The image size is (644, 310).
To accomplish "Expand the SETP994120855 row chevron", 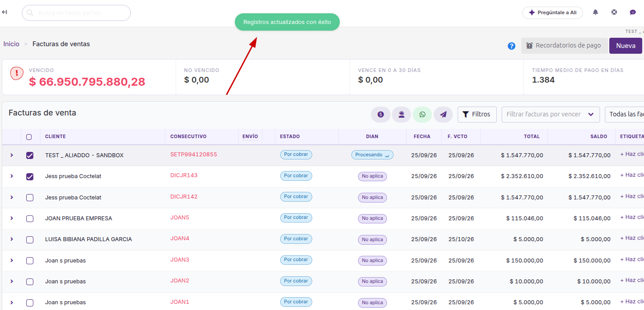I will (12, 155).
